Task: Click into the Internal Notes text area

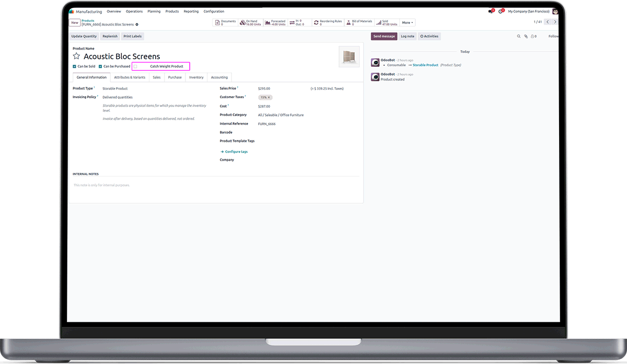Action: [x=216, y=185]
